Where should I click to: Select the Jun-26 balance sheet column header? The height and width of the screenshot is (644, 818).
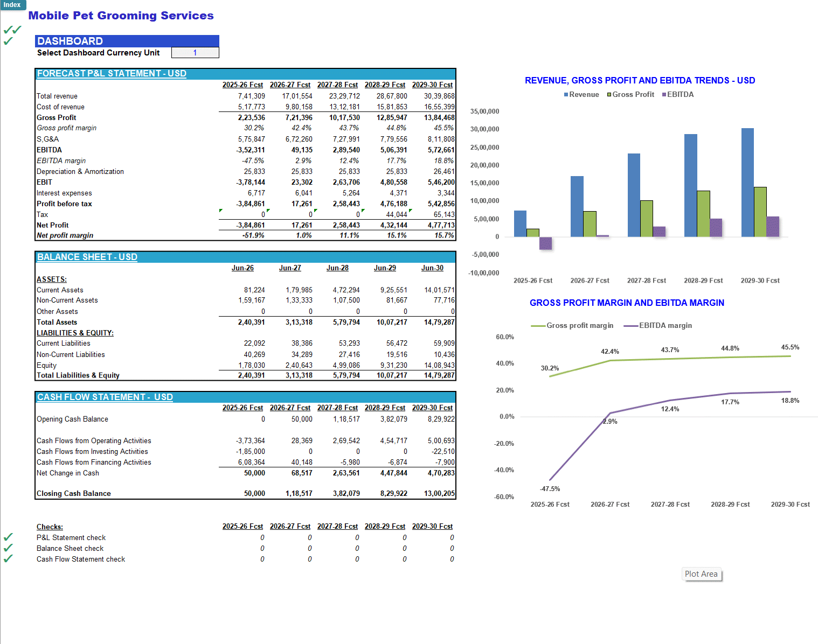click(242, 268)
